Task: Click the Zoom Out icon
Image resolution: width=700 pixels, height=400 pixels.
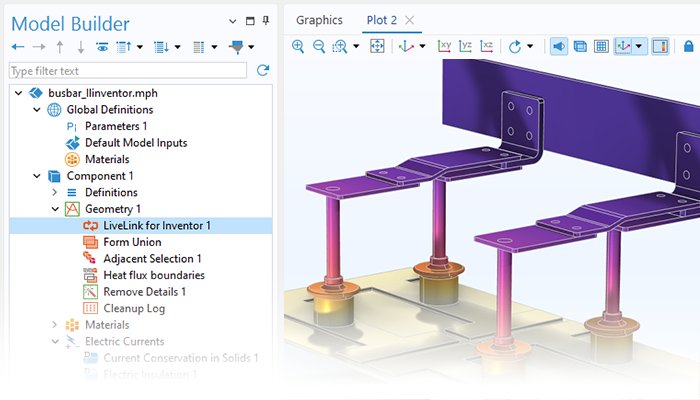Action: tap(319, 46)
